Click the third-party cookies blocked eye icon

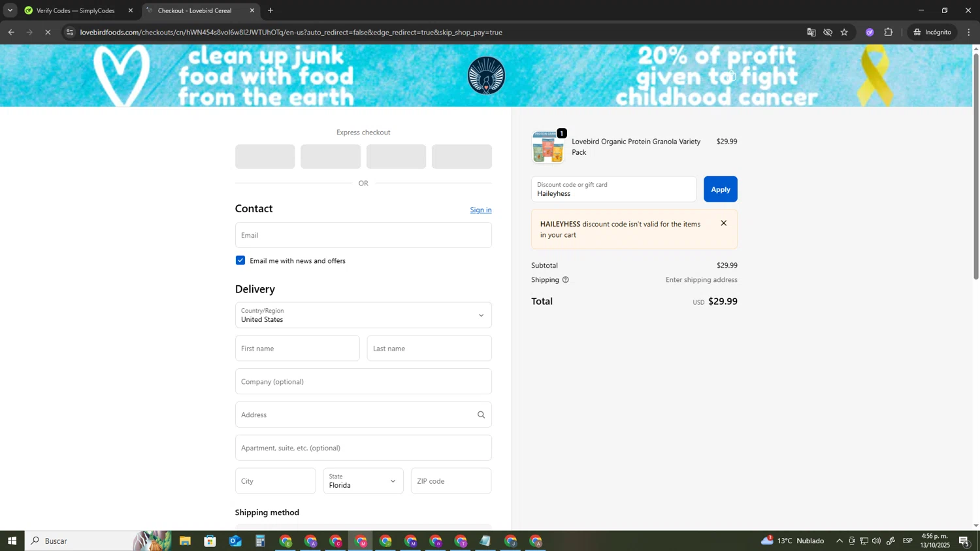click(828, 32)
